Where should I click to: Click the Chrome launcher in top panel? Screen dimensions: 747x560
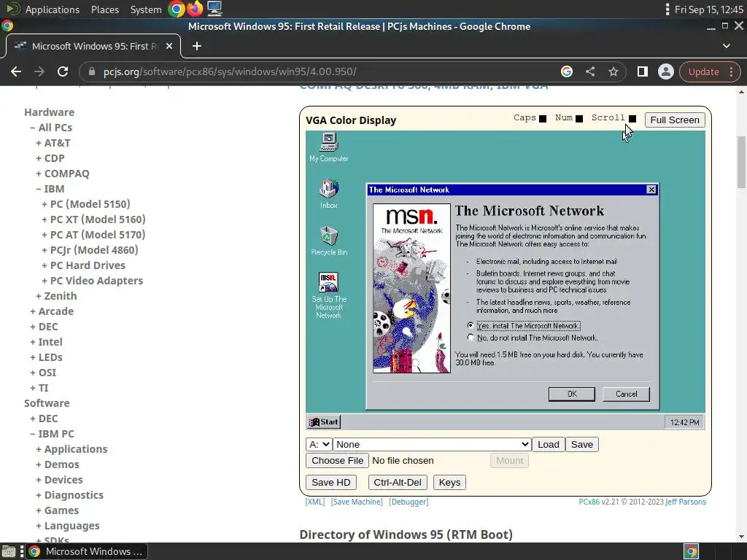[177, 9]
